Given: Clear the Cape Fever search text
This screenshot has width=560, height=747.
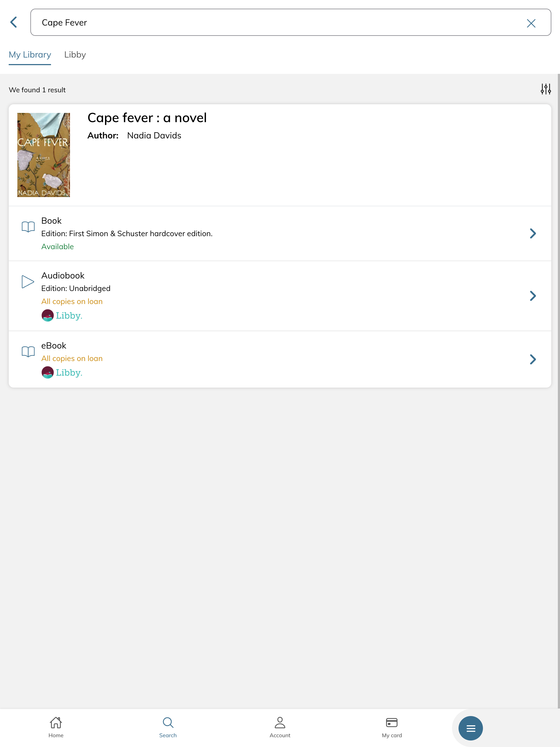Looking at the screenshot, I should [531, 23].
